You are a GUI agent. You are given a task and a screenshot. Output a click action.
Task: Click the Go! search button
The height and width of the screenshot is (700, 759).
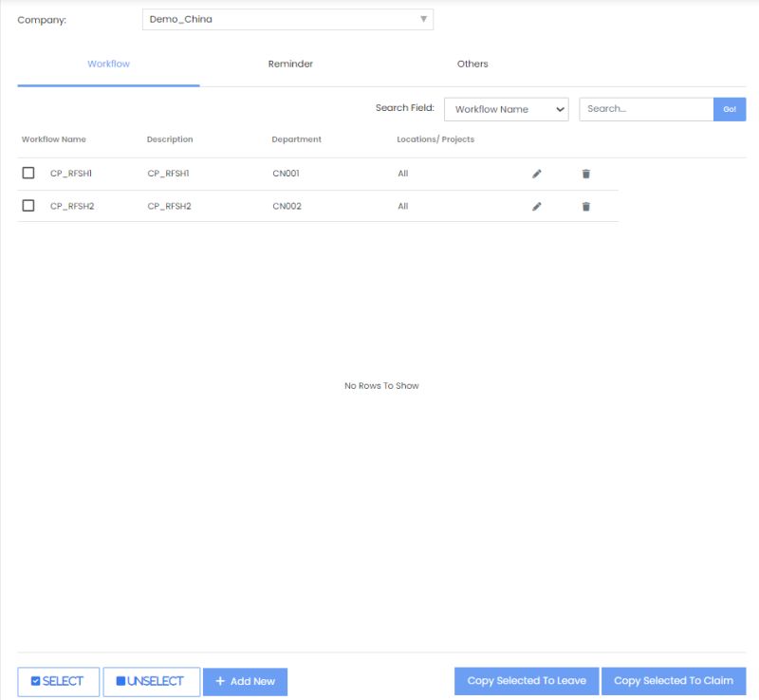730,109
